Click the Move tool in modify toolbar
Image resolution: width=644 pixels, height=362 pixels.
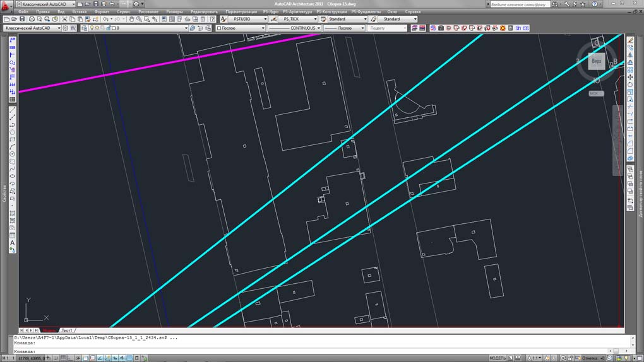[631, 77]
